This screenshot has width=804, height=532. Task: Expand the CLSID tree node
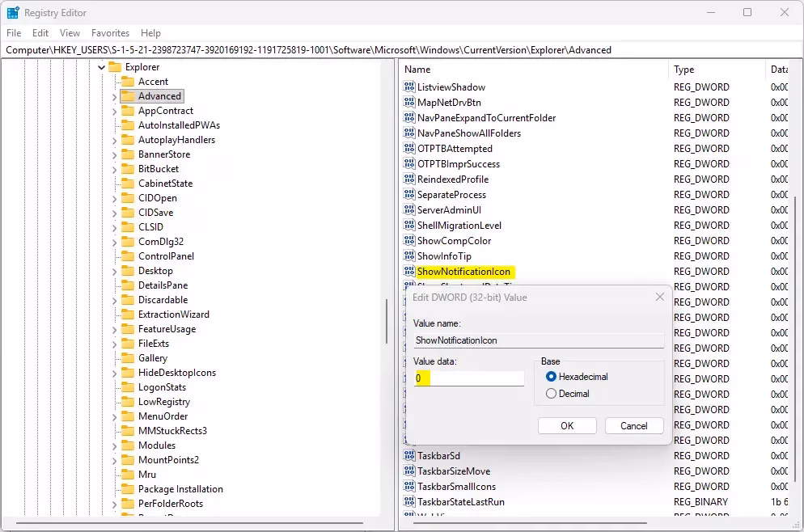tap(116, 226)
